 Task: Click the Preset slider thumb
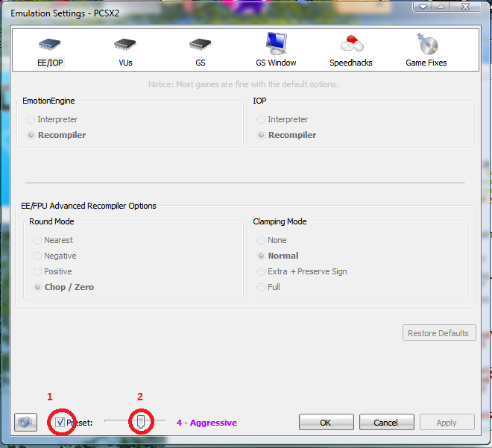(141, 422)
